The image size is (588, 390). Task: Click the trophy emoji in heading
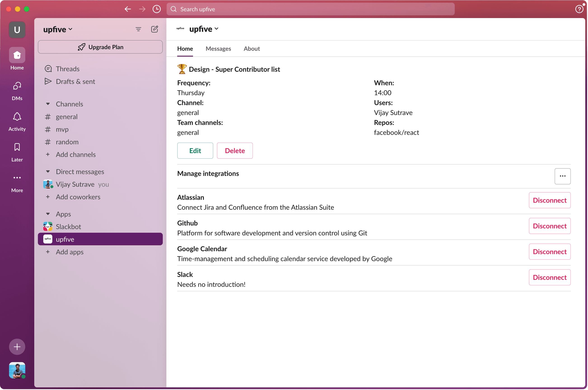pyautogui.click(x=182, y=69)
